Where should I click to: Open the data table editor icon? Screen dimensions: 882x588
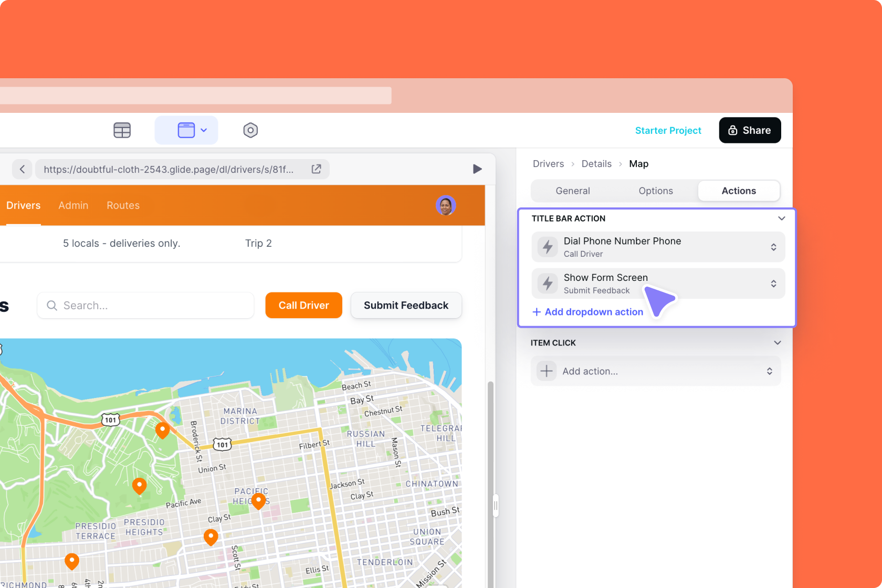122,130
